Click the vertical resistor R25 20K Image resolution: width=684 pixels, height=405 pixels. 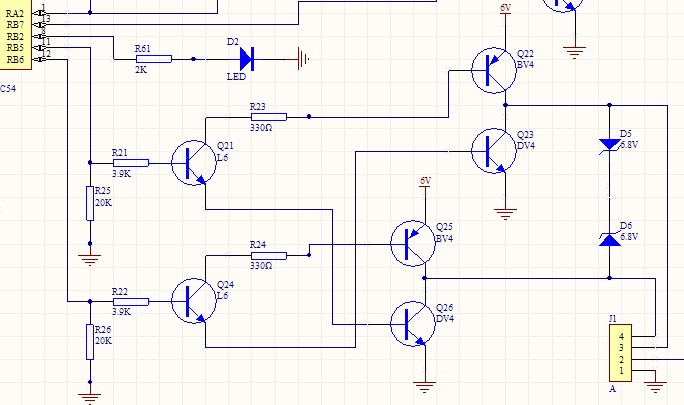tap(90, 203)
